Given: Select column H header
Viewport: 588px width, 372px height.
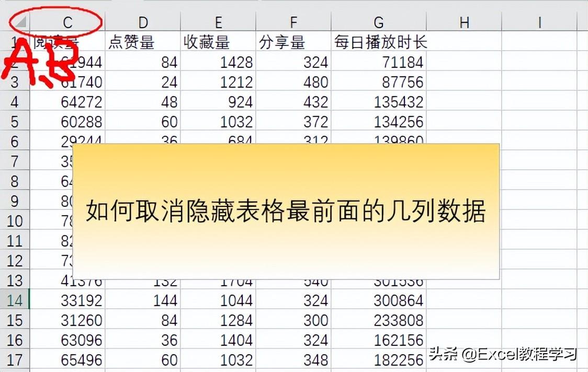Looking at the screenshot, I should 464,22.
